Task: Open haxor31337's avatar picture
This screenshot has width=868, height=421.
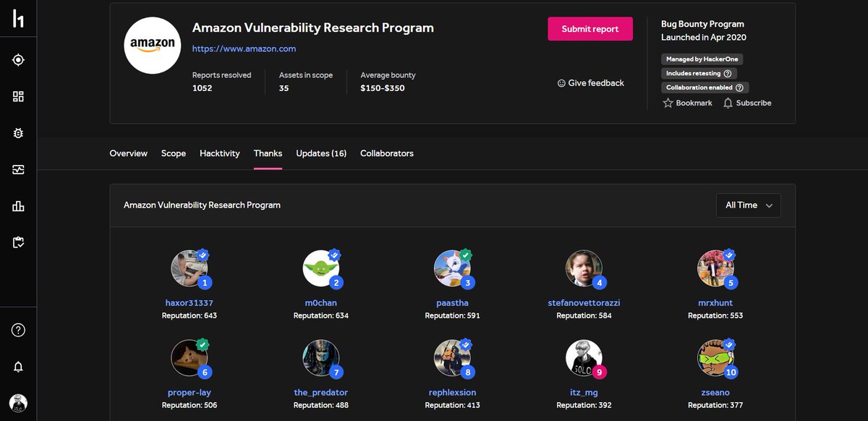Action: 190,268
